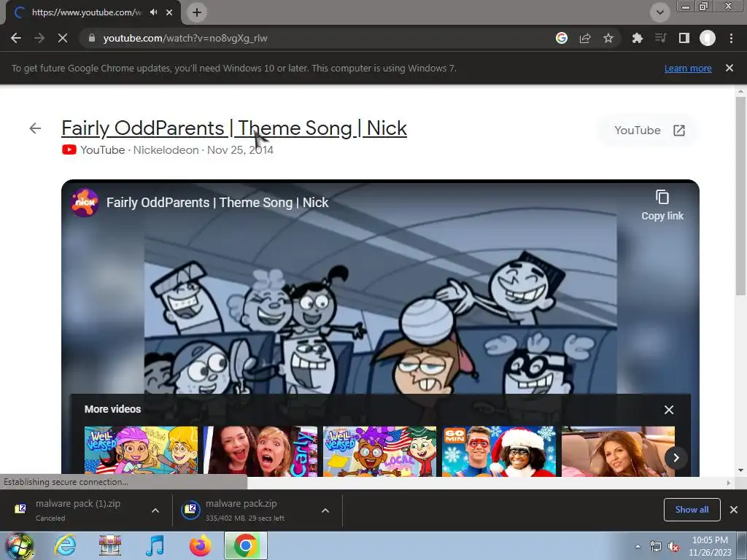Open the tab search dropdown

[659, 12]
